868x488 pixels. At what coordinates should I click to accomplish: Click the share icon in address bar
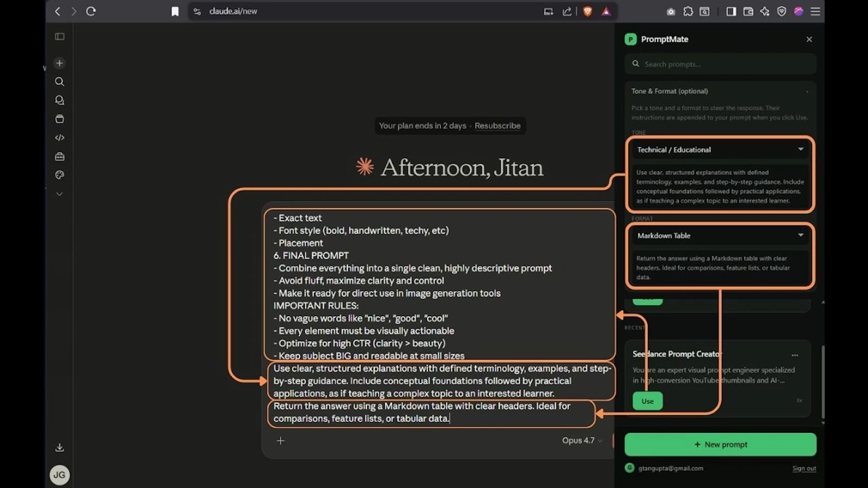567,11
